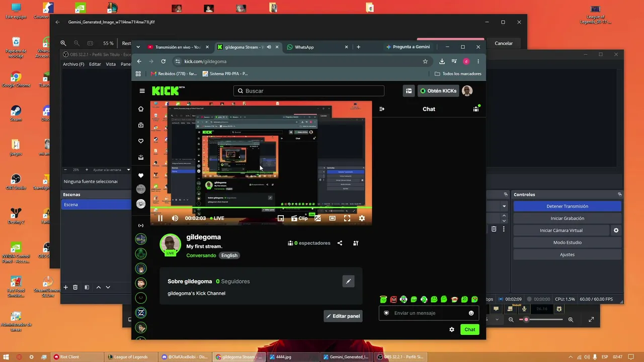
Task: Click the English stream language tag
Action: (229, 255)
